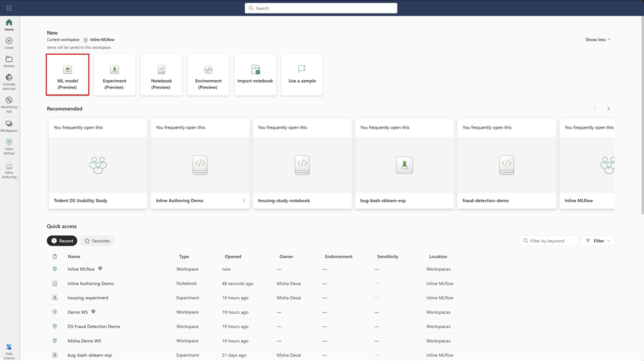Open the app launcher grid icon
This screenshot has height=361, width=644.
click(x=9, y=8)
